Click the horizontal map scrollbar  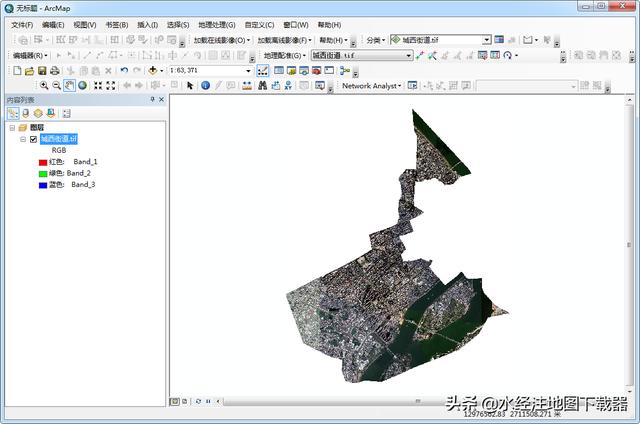[420, 401]
